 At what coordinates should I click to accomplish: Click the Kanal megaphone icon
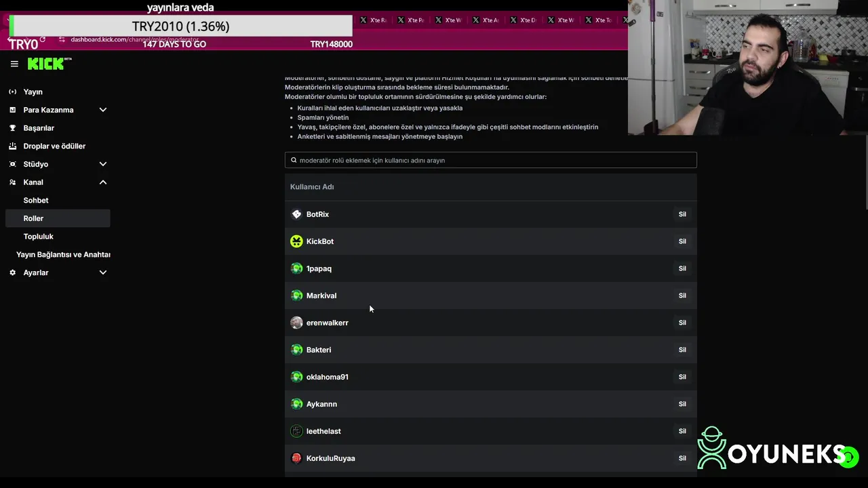(x=13, y=182)
